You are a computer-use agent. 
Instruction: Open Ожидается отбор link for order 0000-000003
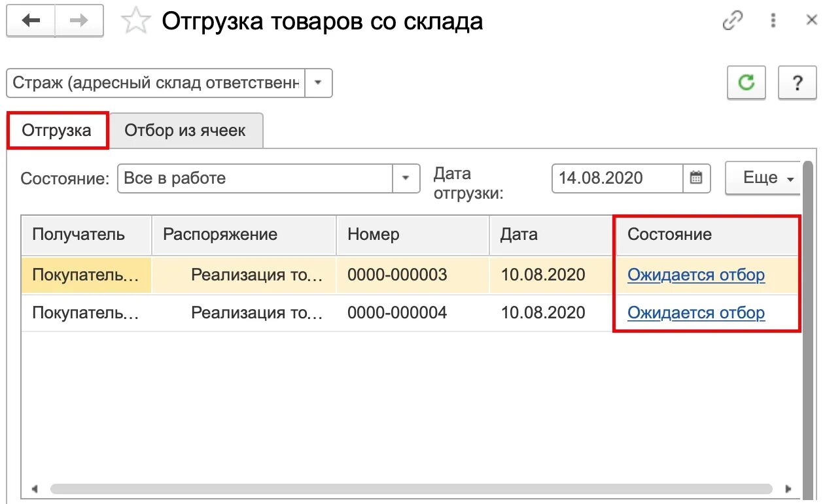[695, 275]
